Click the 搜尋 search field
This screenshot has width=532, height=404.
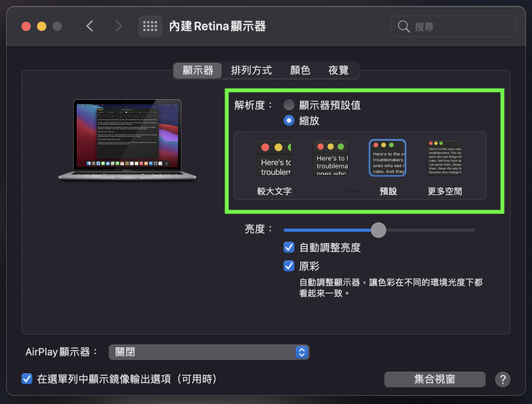point(454,27)
